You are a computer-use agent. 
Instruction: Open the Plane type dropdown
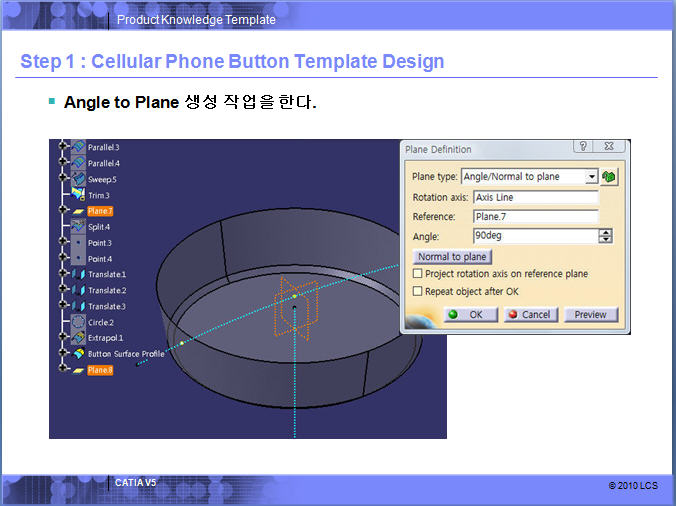[x=592, y=177]
